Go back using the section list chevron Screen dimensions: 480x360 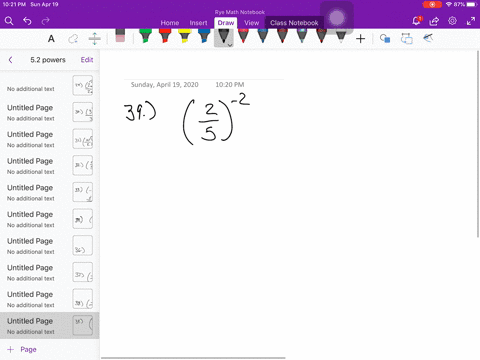(x=10, y=60)
